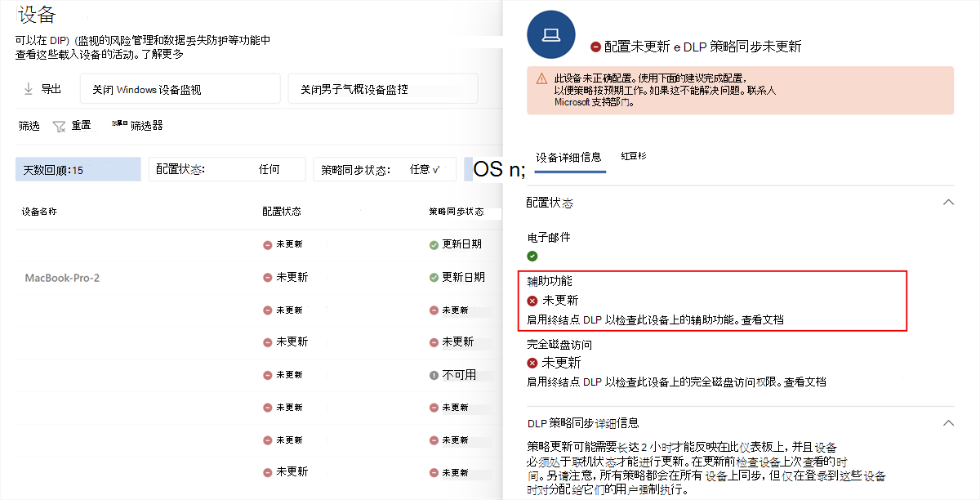
Task: Click the green check under 电子邮件
Action: (x=532, y=256)
